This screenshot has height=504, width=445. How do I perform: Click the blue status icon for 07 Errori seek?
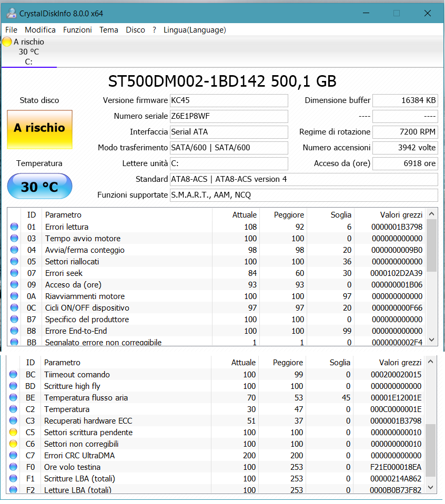(x=14, y=273)
